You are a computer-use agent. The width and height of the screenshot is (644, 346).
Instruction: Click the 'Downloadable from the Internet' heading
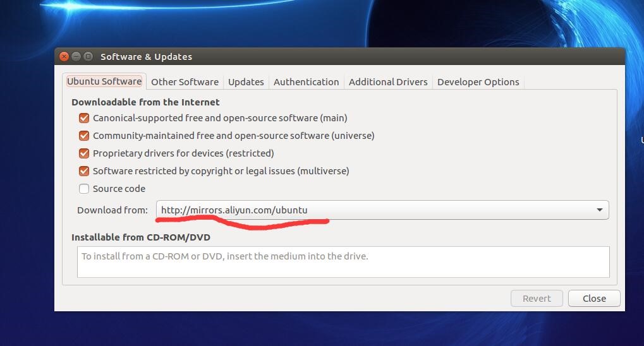point(145,102)
